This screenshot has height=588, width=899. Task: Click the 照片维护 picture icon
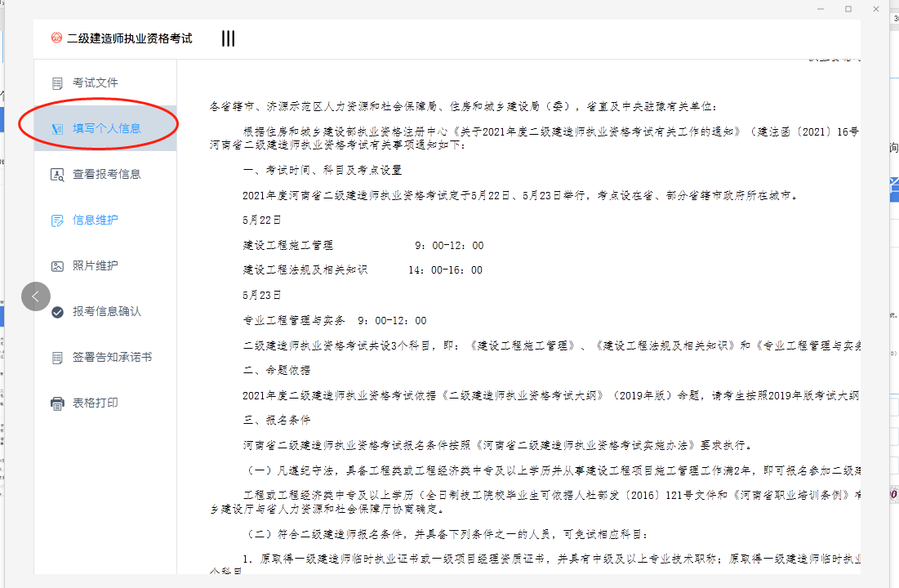(x=57, y=266)
